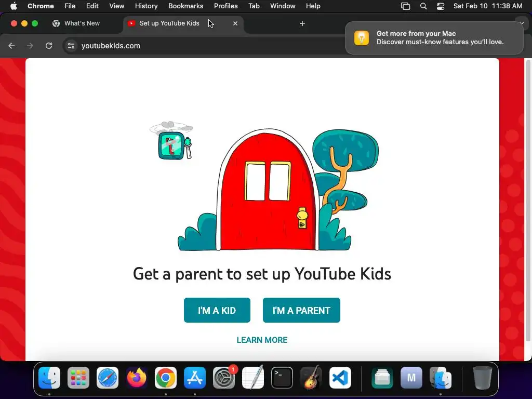This screenshot has width=532, height=399.
Task: Launch Firefox from the Dock
Action: click(137, 378)
